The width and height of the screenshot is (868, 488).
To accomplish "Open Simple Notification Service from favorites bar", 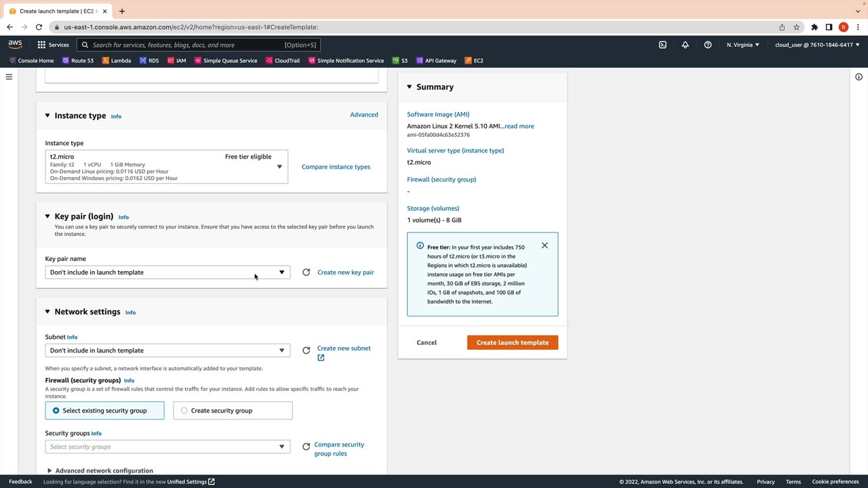I will (x=346, y=60).
